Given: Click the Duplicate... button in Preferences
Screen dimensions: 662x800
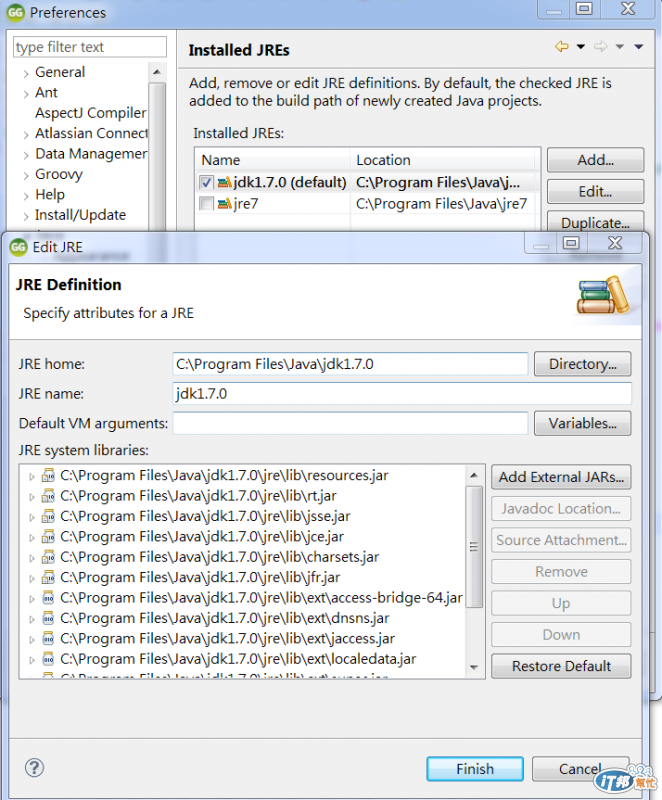Looking at the screenshot, I should (595, 223).
